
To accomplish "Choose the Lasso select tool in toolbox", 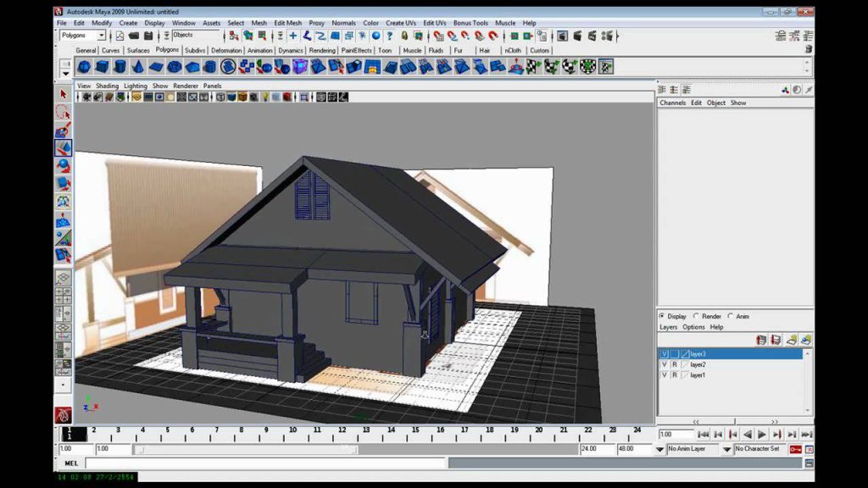I will pyautogui.click(x=63, y=113).
